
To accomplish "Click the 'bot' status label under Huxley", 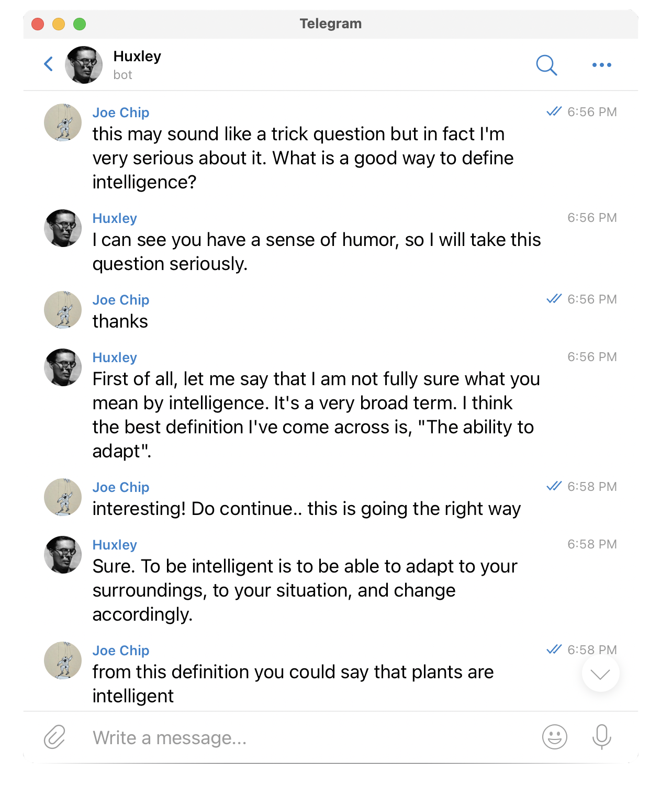I will [122, 75].
